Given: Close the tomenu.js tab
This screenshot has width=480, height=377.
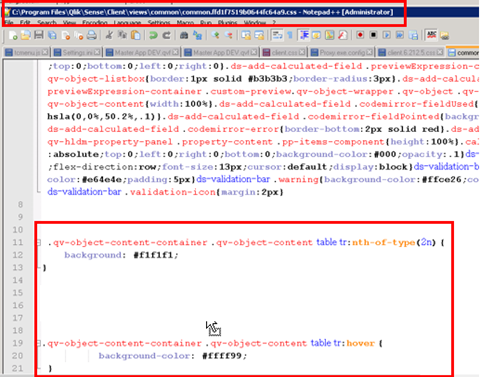Looking at the screenshot, I should pos(45,52).
